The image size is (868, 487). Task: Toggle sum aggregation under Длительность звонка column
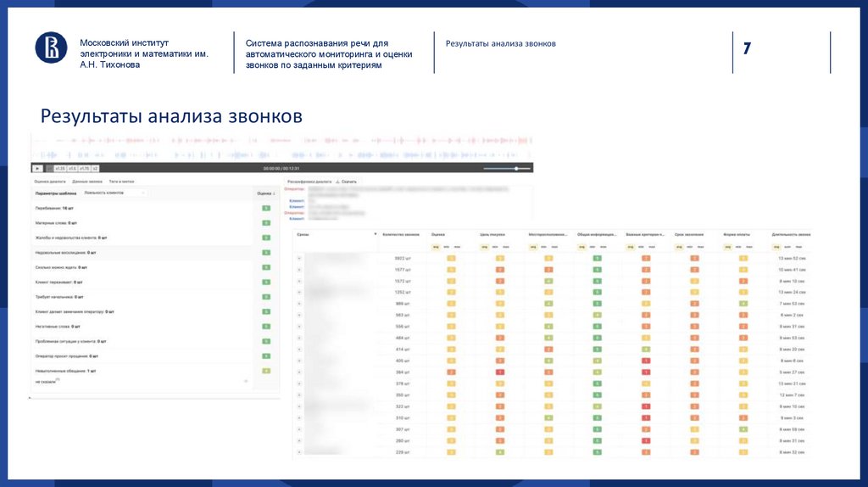click(787, 247)
